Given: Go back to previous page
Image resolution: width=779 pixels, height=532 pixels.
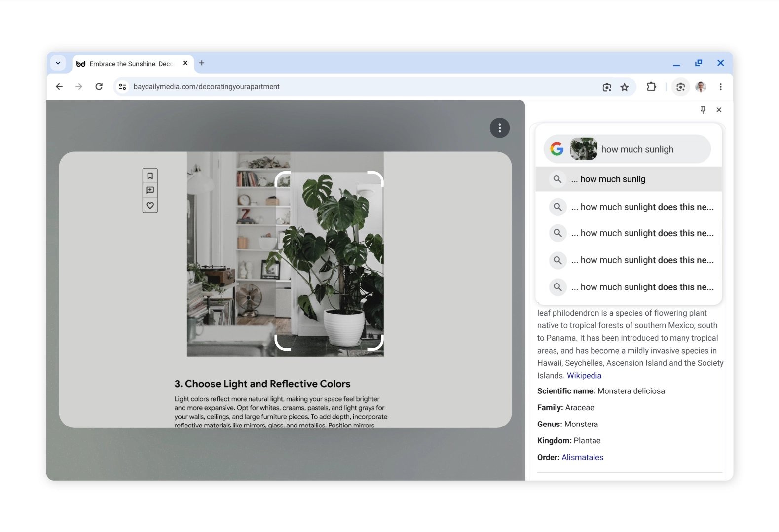Looking at the screenshot, I should (x=59, y=87).
